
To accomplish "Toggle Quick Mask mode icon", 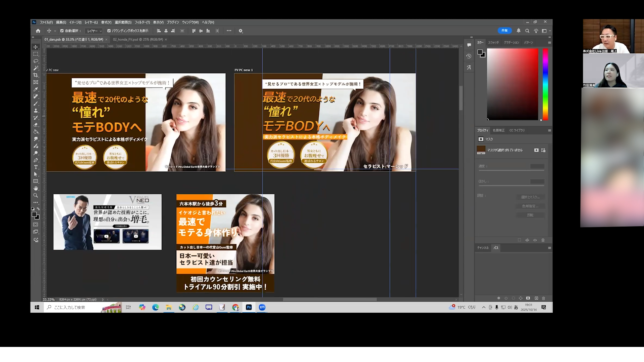I will click(x=36, y=225).
